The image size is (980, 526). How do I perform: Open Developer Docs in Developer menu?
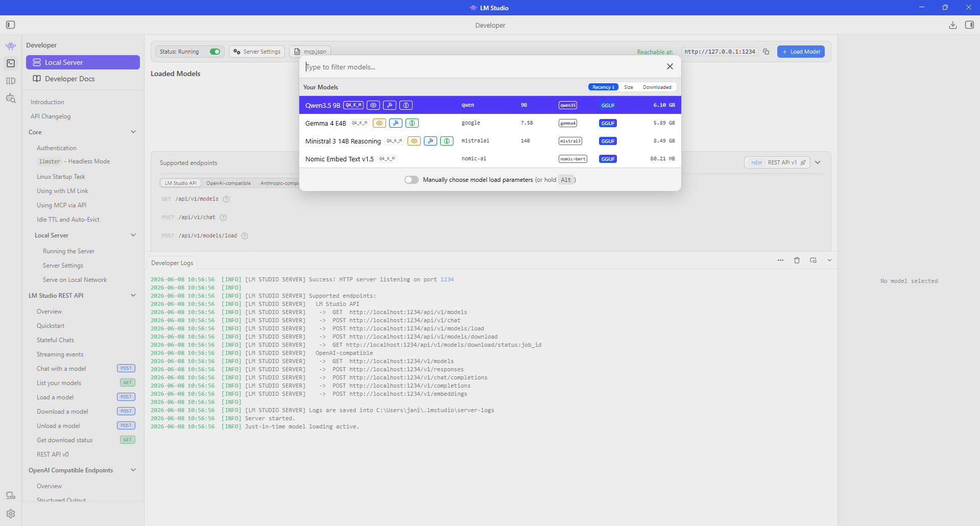click(x=83, y=79)
